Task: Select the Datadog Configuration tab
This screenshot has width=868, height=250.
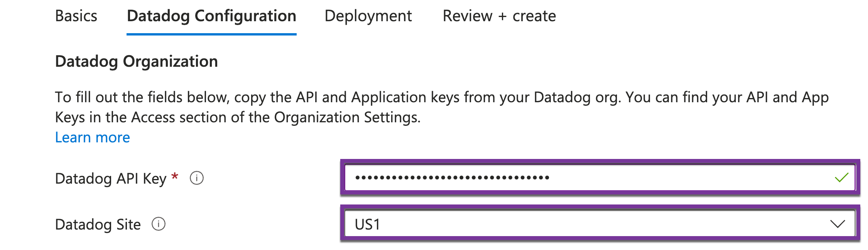Action: (211, 16)
